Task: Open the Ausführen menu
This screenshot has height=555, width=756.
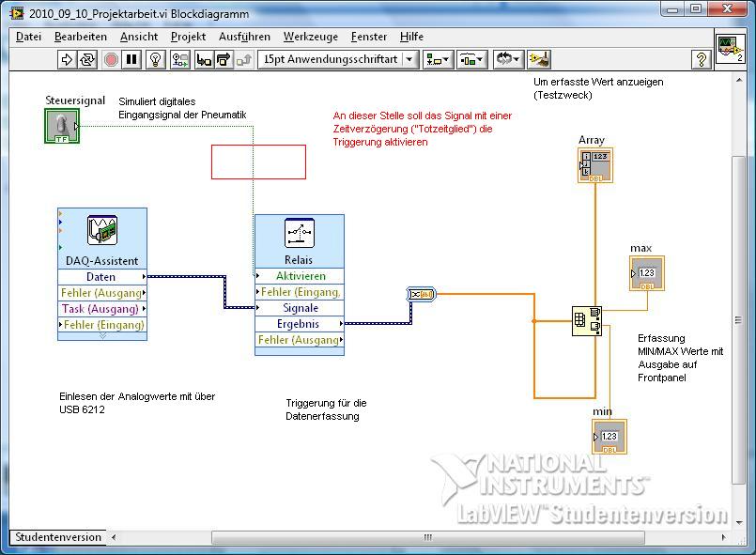Action: pyautogui.click(x=244, y=37)
